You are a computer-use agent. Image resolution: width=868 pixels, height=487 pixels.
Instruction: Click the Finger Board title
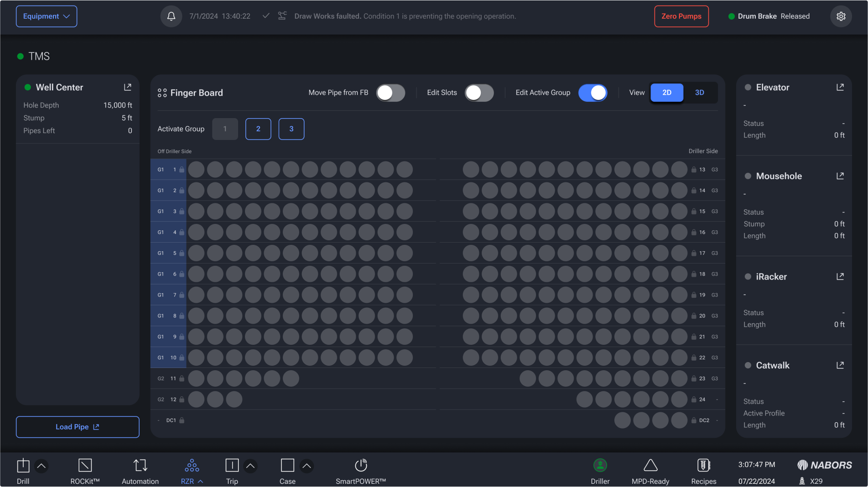tap(197, 93)
